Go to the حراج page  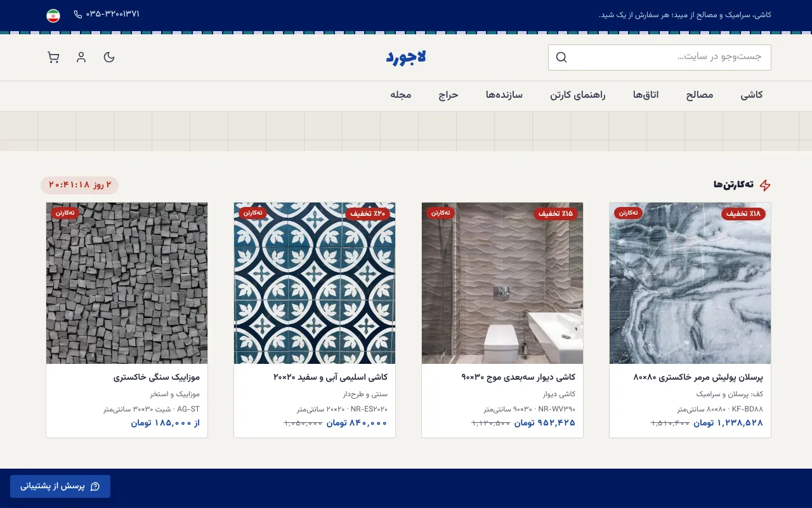click(x=449, y=95)
